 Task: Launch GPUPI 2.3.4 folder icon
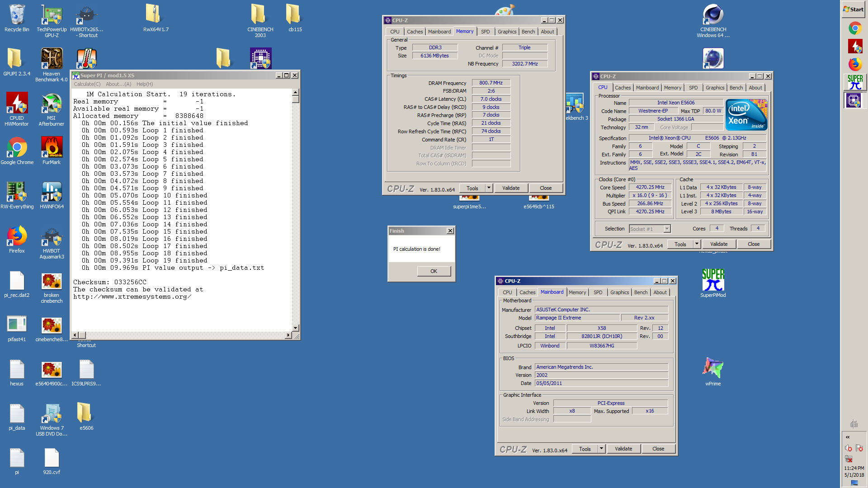17,62
